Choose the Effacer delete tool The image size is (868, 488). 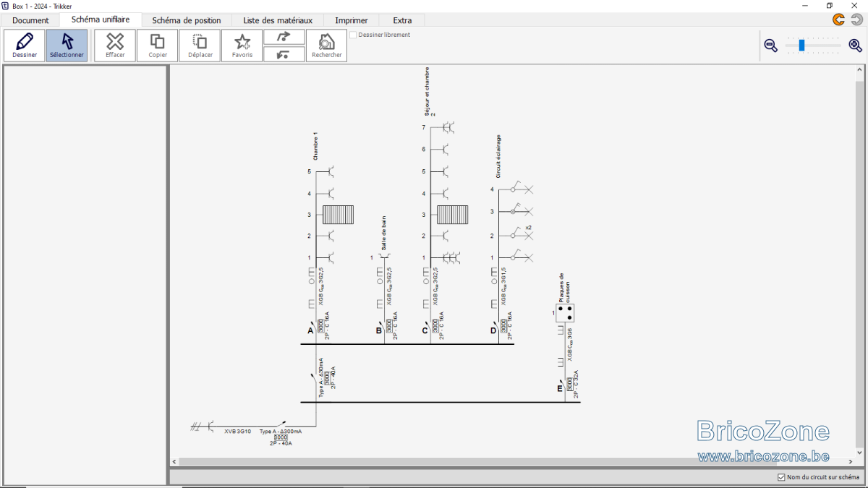point(115,46)
